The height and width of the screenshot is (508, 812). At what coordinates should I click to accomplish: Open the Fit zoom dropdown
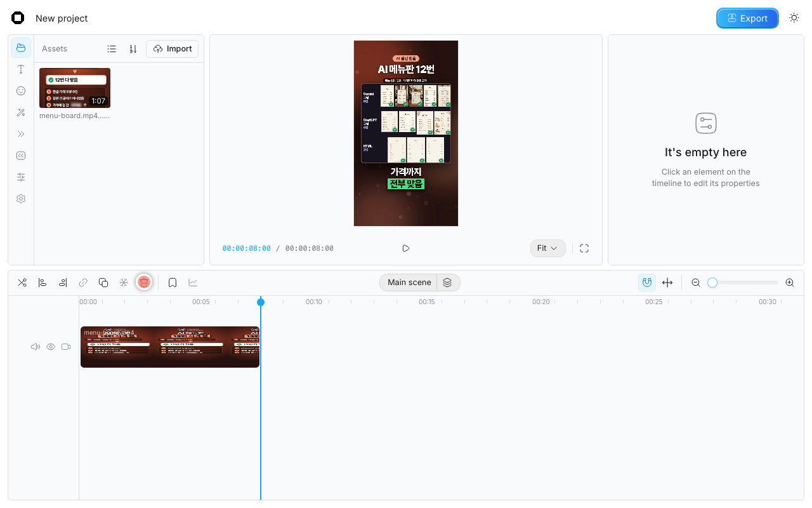[547, 248]
